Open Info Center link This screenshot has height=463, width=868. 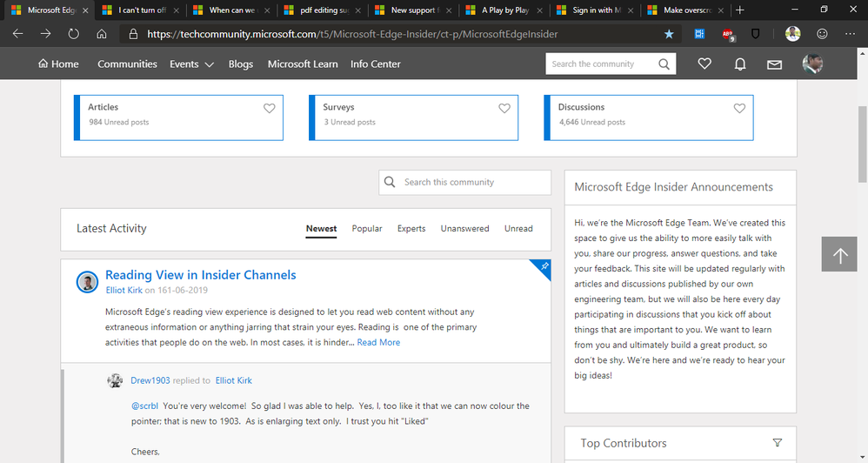pyautogui.click(x=376, y=64)
